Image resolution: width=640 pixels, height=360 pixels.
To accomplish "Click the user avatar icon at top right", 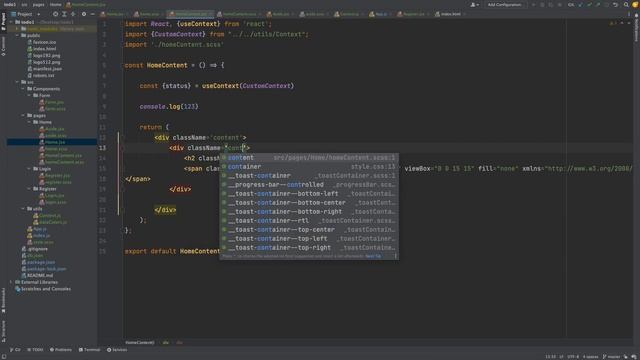I will click(x=635, y=4).
